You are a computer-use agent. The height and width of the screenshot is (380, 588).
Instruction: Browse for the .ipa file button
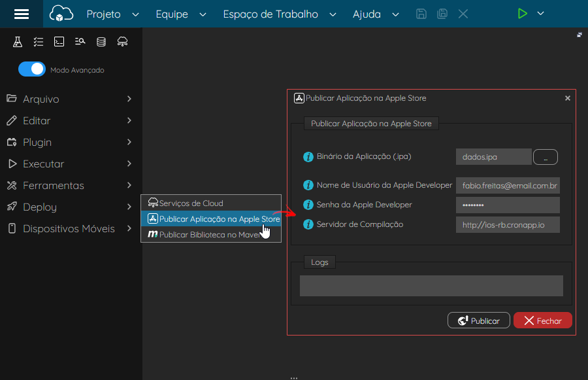tap(546, 157)
